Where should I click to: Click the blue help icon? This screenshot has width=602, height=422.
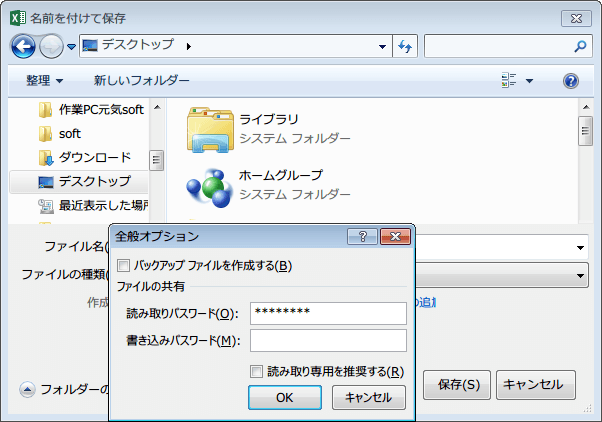(571, 81)
